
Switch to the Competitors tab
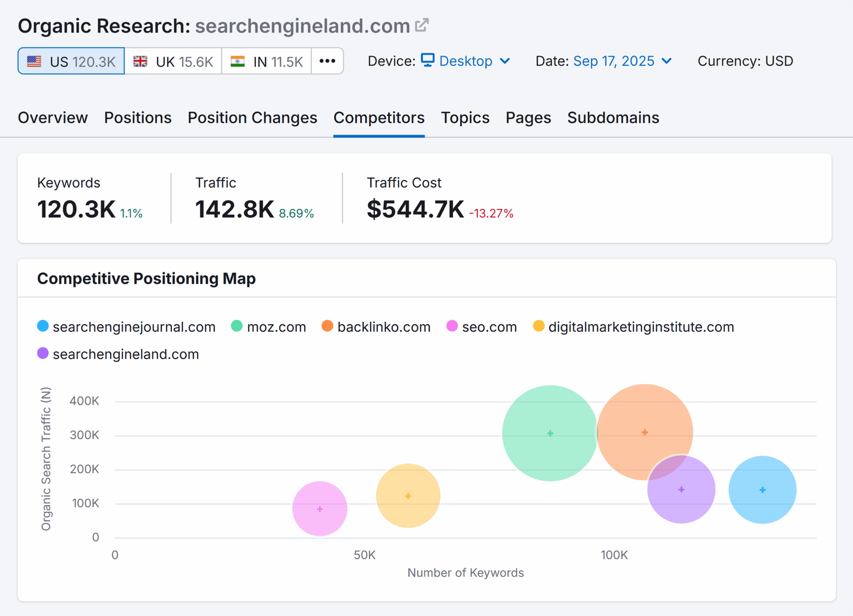[x=379, y=118]
